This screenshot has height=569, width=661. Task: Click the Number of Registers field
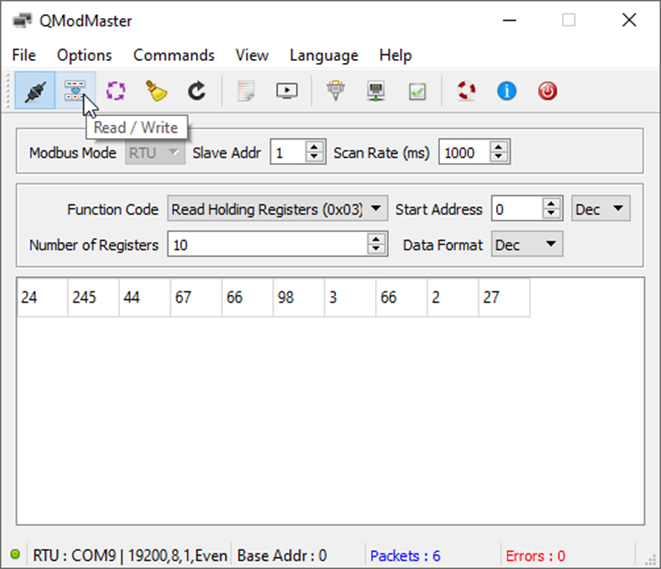[x=268, y=244]
